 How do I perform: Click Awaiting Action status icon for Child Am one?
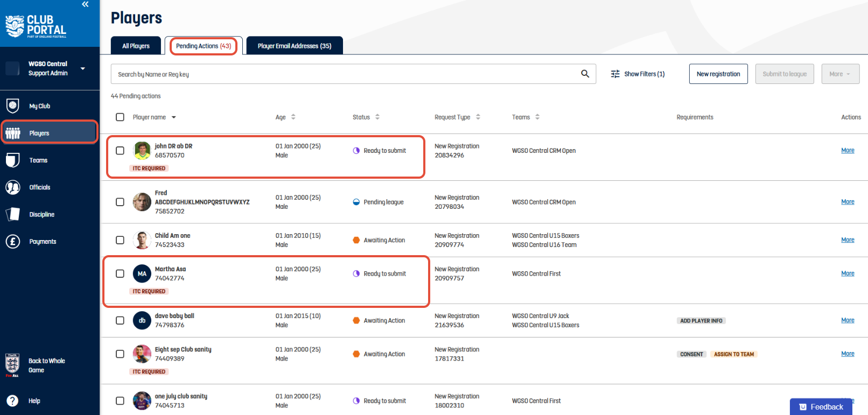(x=356, y=240)
